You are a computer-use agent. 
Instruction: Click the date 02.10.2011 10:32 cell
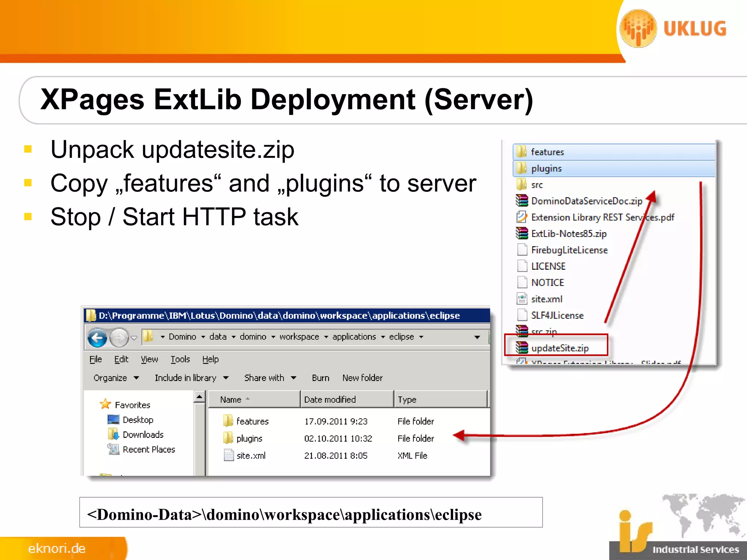(338, 439)
